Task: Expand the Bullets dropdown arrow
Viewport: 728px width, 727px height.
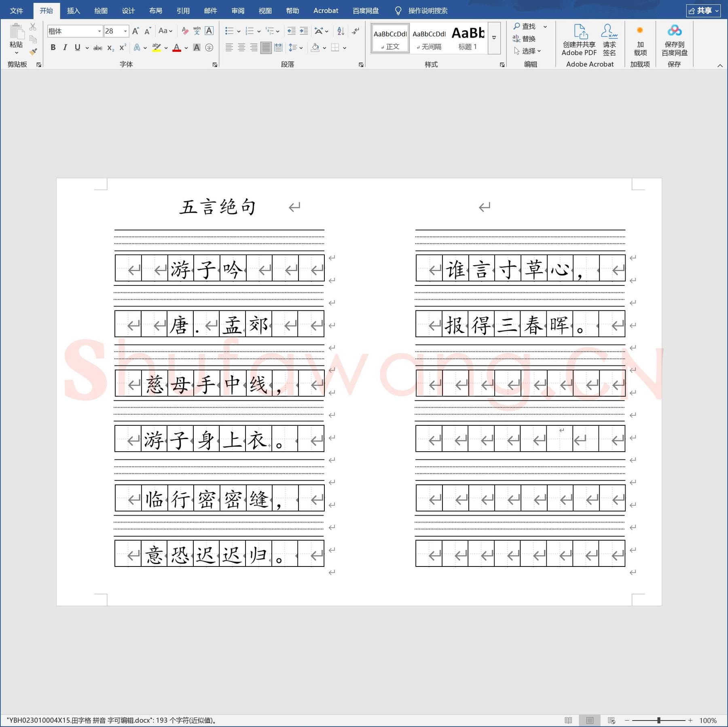Action: (239, 31)
